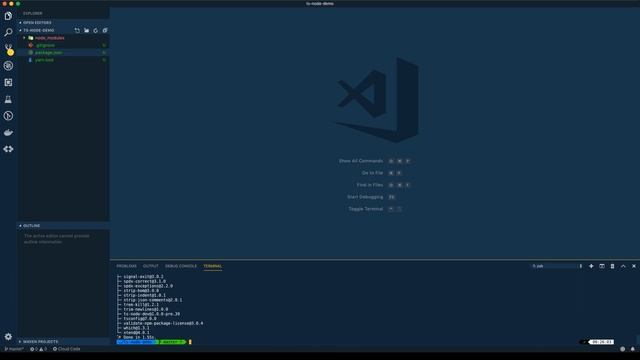Open the notifications bell in status bar
Viewport: 640px width, 360px height.
(x=633, y=349)
